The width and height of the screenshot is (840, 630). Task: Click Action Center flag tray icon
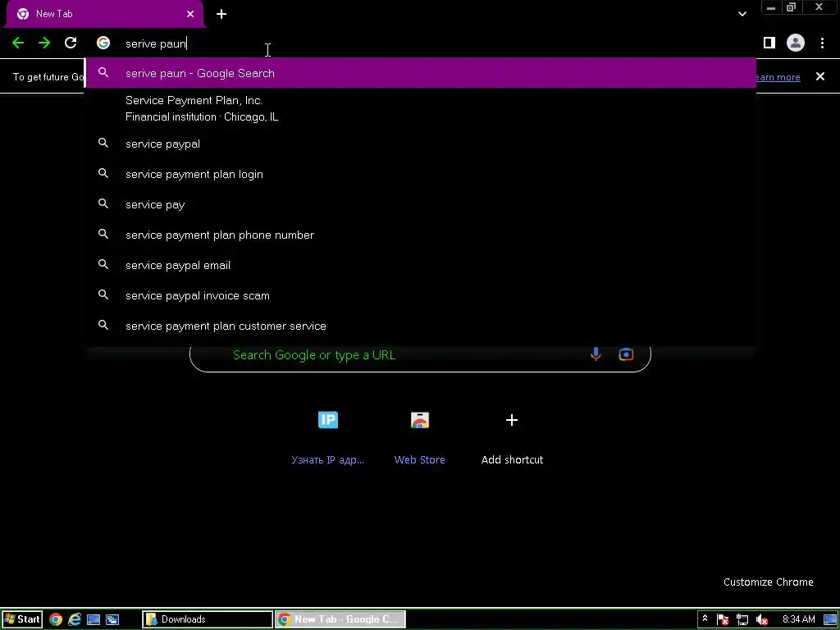tap(723, 620)
